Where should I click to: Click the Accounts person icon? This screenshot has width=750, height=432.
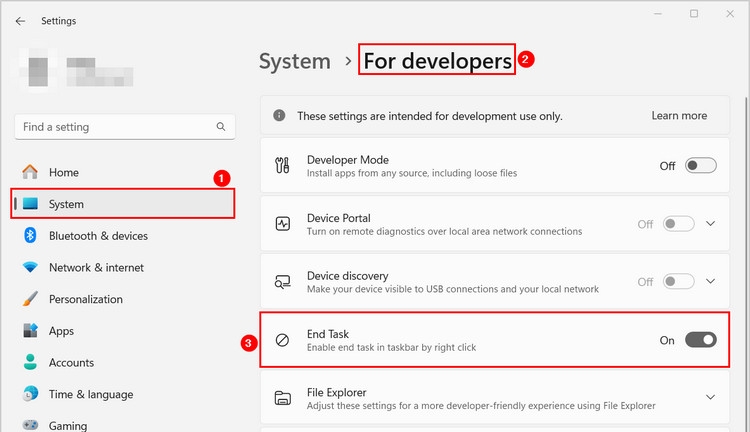tap(30, 362)
